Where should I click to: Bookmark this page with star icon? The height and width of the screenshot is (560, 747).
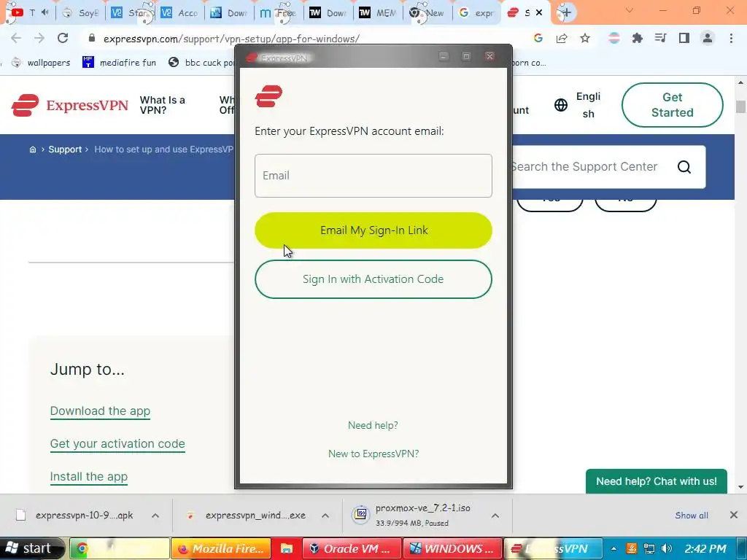tap(585, 38)
